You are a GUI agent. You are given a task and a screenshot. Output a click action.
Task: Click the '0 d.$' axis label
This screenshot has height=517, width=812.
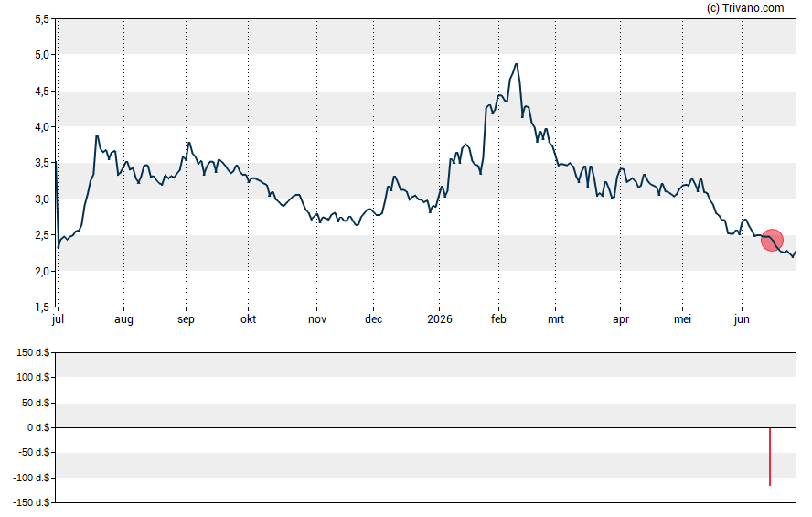[x=38, y=427]
